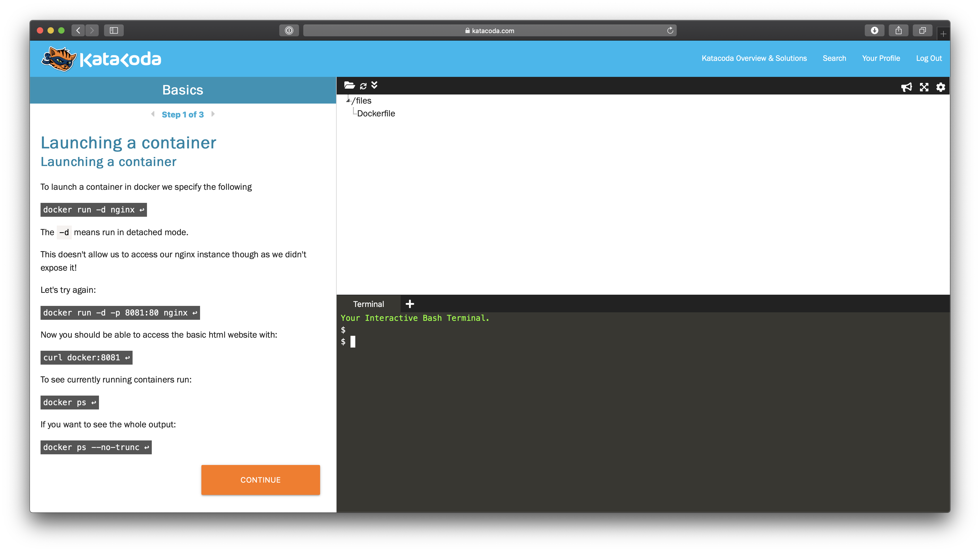
Task: Open the Dockerfile in file explorer
Action: (x=376, y=113)
